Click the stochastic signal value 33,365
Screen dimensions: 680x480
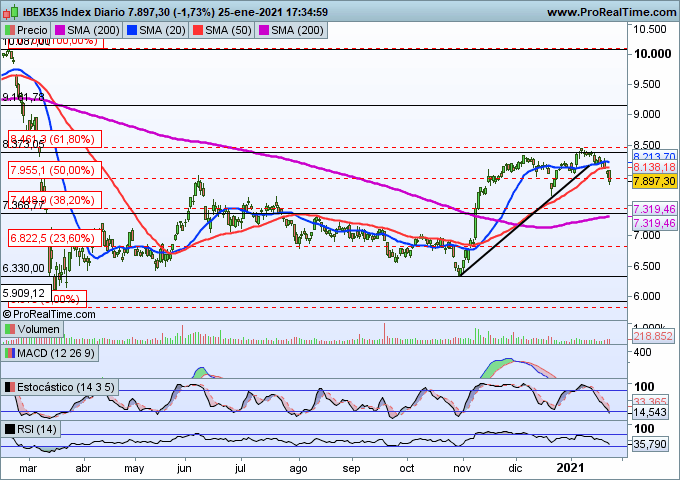tap(650, 402)
